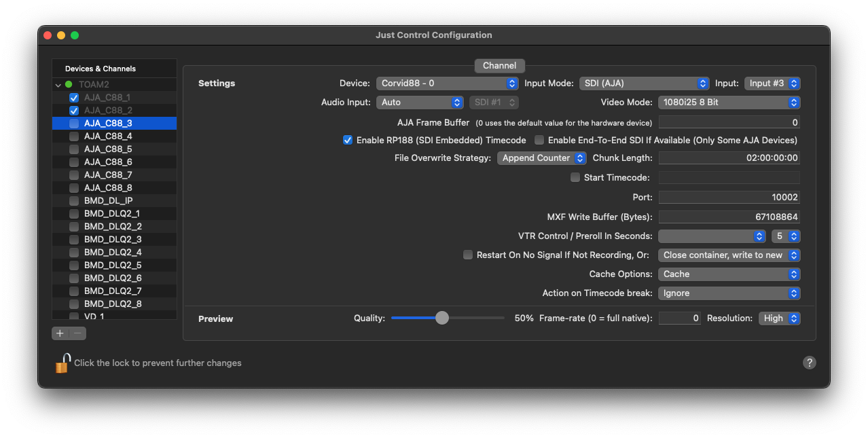Select the AJA_C88_8 channel row

tap(114, 188)
